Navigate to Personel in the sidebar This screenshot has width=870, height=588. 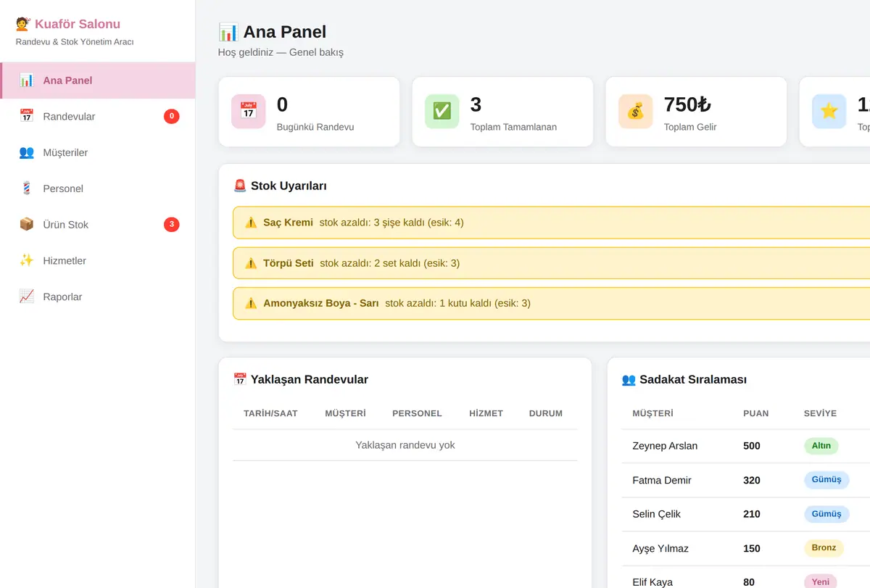pos(98,189)
